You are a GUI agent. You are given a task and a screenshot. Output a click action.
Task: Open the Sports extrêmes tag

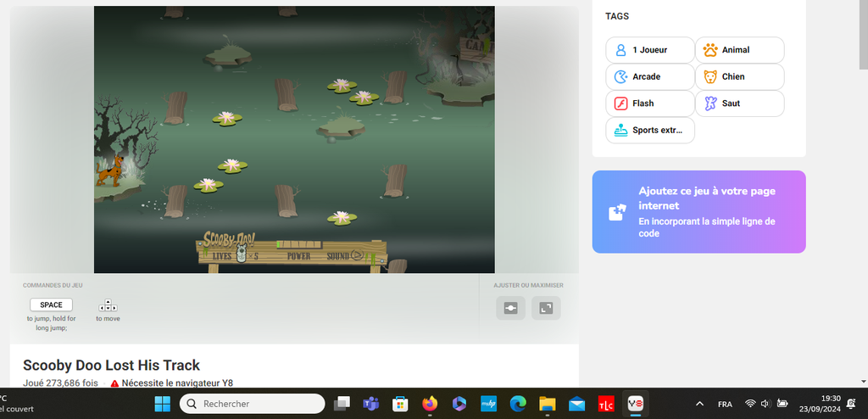pos(649,131)
